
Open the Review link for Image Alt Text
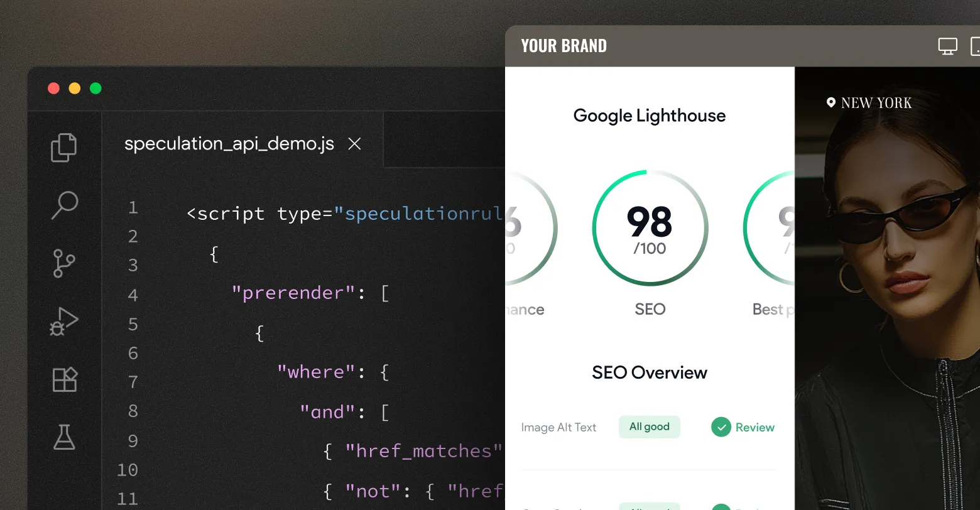(x=755, y=427)
